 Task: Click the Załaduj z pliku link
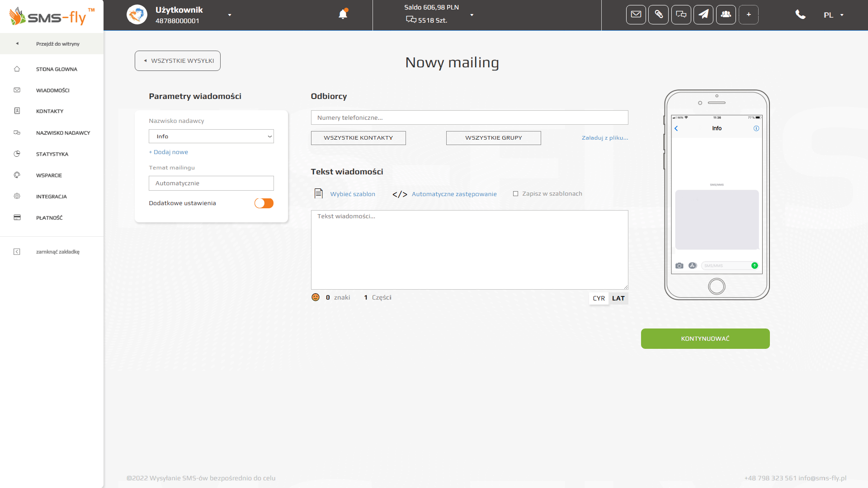coord(604,138)
